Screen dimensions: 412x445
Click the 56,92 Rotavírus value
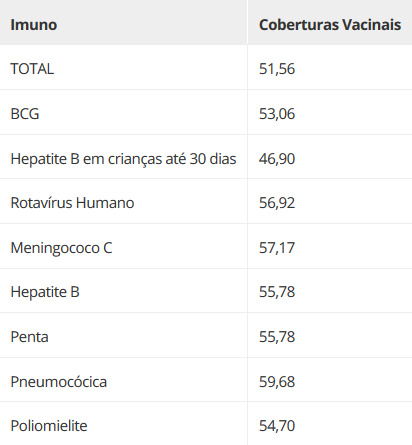pos(277,203)
